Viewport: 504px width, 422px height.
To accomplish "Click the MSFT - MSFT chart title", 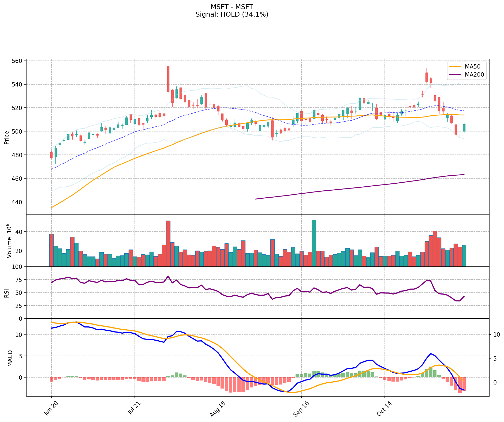I will (x=232, y=7).
